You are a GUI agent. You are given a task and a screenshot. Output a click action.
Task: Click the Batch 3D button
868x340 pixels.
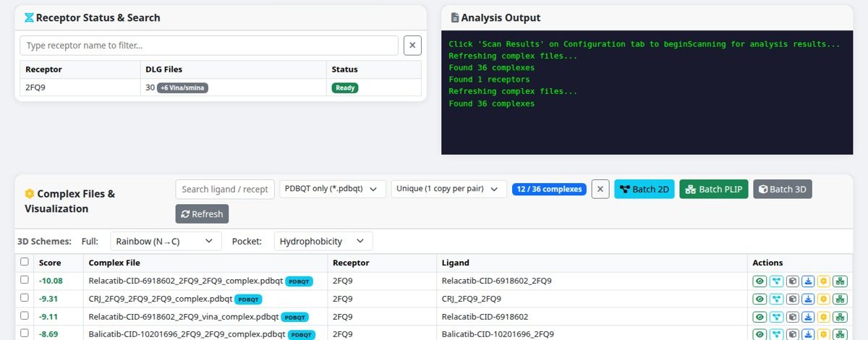pos(783,189)
